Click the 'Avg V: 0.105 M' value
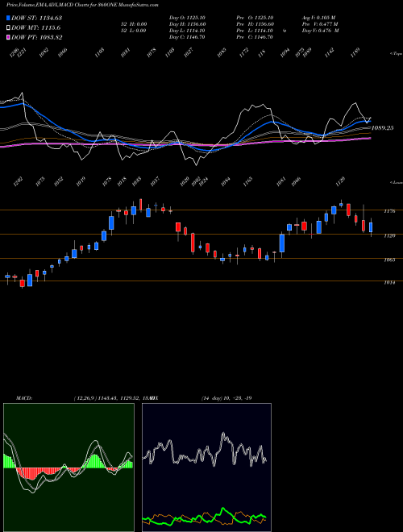Screen dimensions: 403x532 319,17
